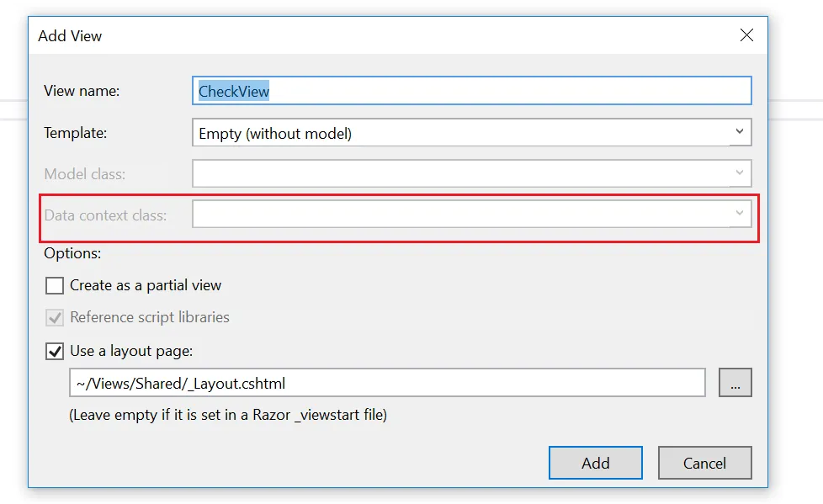
Task: Click the "Template:" label
Action: click(76, 133)
